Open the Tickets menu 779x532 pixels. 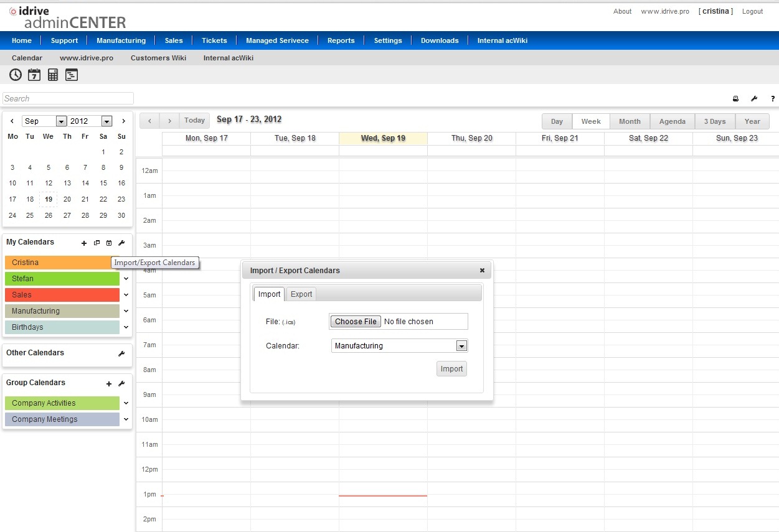pos(214,40)
